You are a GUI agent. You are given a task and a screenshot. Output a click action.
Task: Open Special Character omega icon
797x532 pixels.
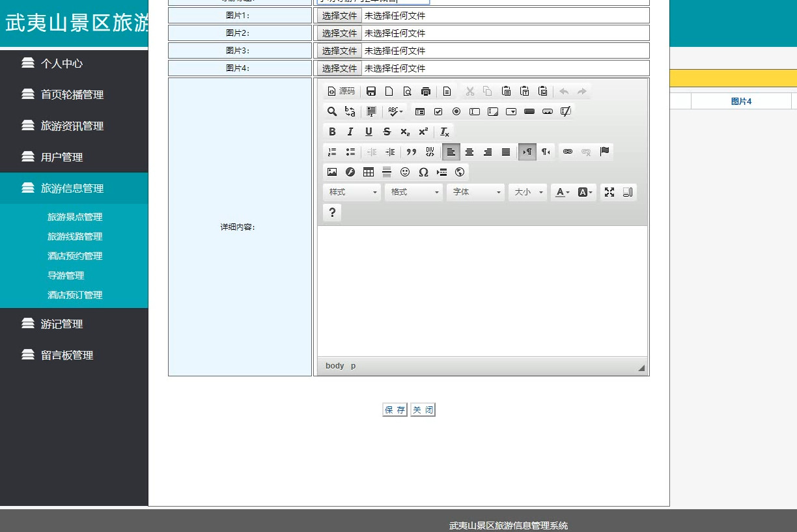coord(423,172)
